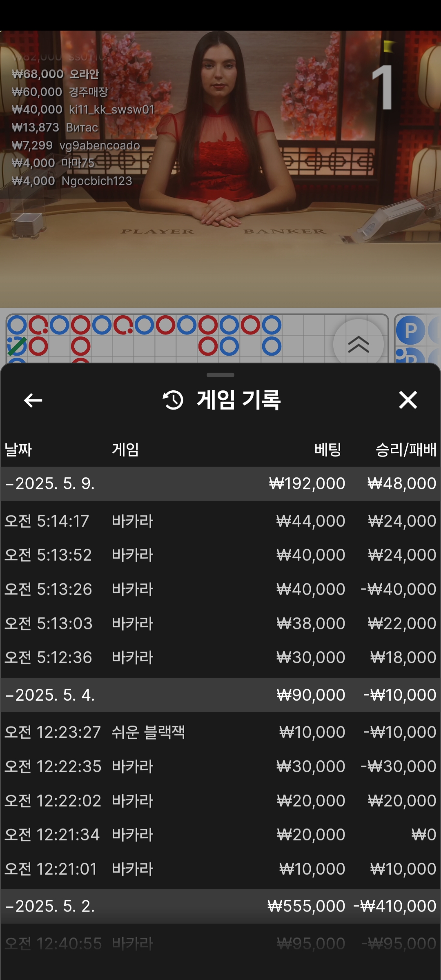The width and height of the screenshot is (441, 980).
Task: Tap the ₩7,299 vg9abencoado leaderboard entry
Action: [x=76, y=145]
